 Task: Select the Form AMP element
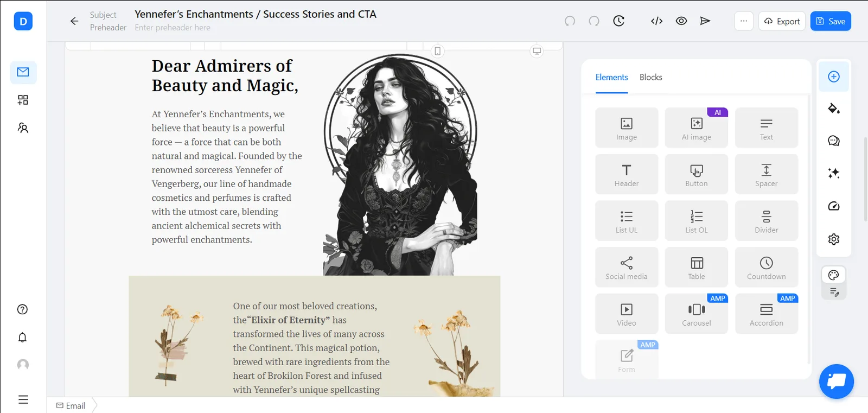point(627,359)
